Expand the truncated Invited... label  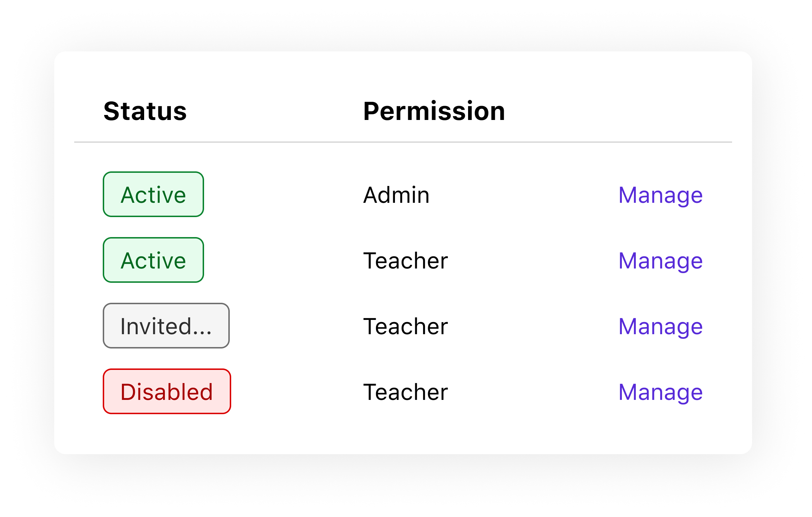166,326
